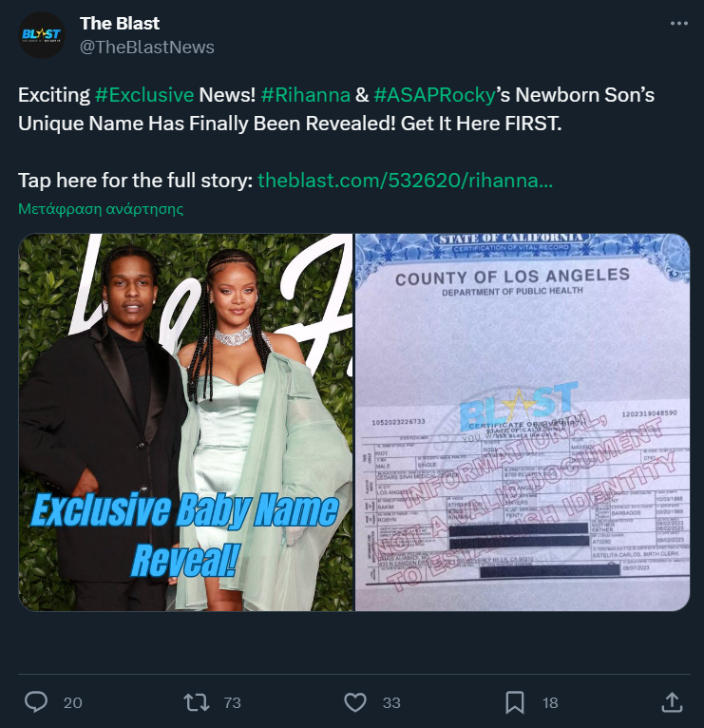Click the @TheBlastNews handle

point(147,47)
